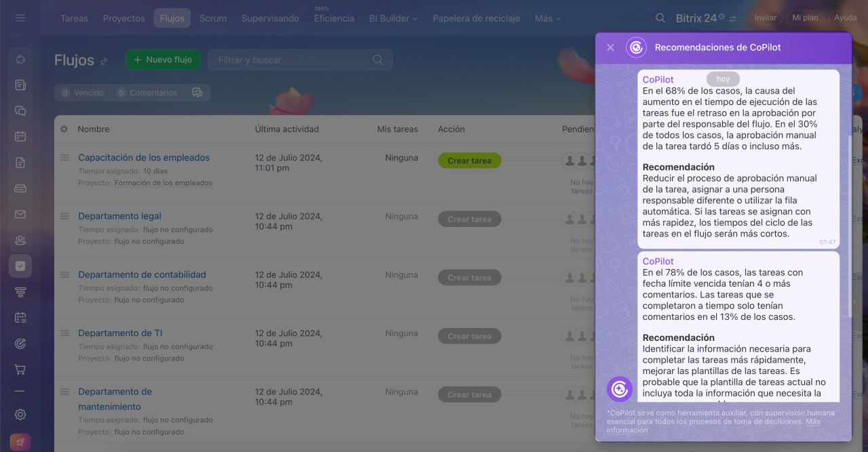Viewport: 868px width, 452px height.
Task: Open the table settings gear beside Nombre
Action: point(64,129)
